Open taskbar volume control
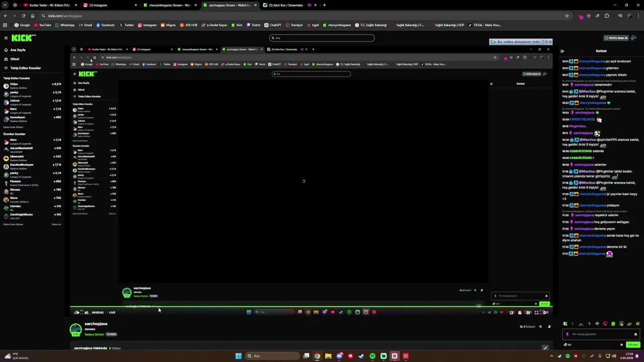 614,356
